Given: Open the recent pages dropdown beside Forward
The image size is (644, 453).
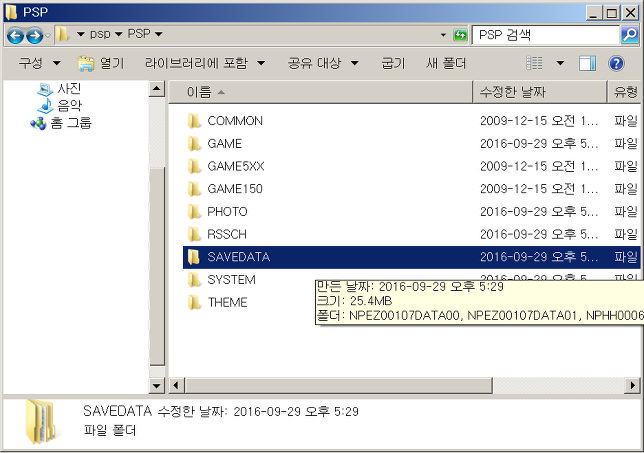Looking at the screenshot, I should tap(48, 36).
